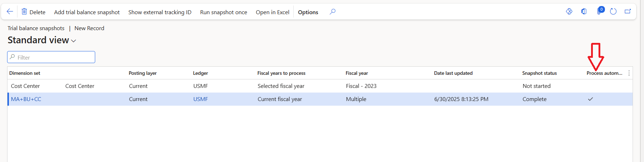This screenshot has height=162, width=644.
Task: Open grid options vertical ellipsis
Action: click(629, 73)
